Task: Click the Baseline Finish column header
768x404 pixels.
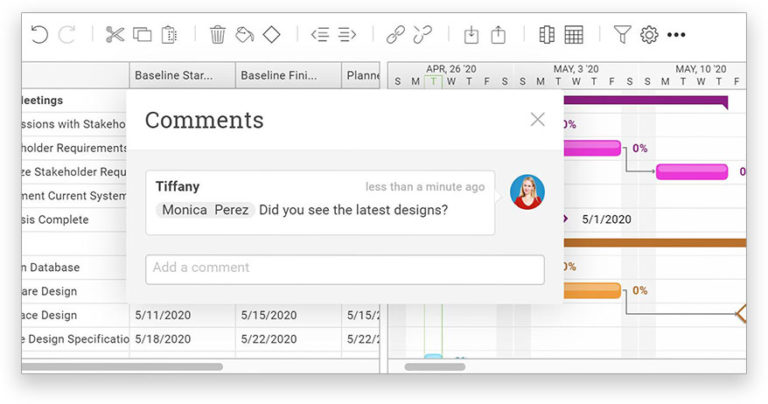Action: (287, 75)
